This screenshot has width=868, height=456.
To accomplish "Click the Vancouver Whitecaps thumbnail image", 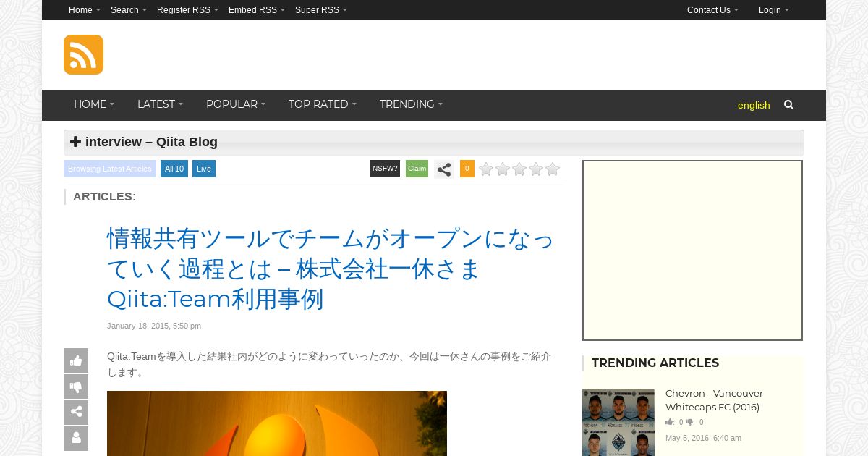I will [618, 423].
